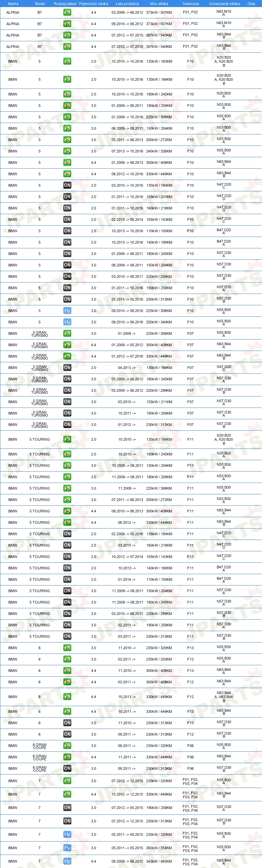The width and height of the screenshot is (262, 868).
Task: Click the date cell 07.2012 -> 05.2015
Action: point(127,808)
